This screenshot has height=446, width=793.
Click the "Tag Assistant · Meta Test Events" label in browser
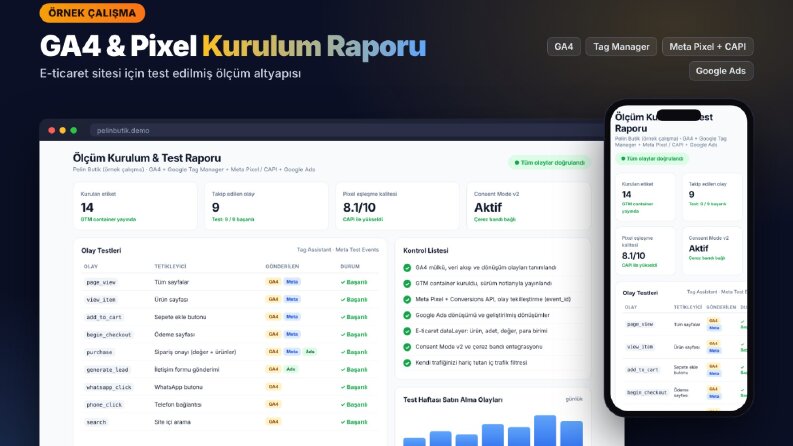pyautogui.click(x=338, y=250)
